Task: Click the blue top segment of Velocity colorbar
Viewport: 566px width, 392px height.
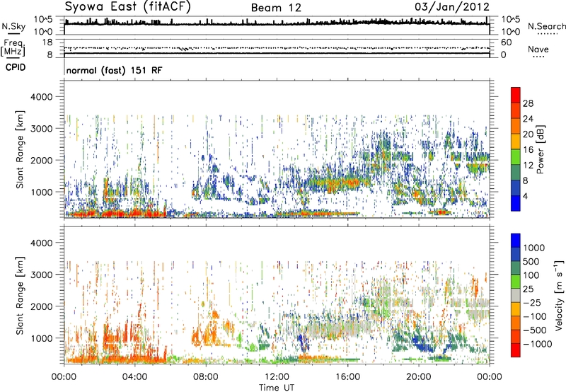Action: [516, 241]
